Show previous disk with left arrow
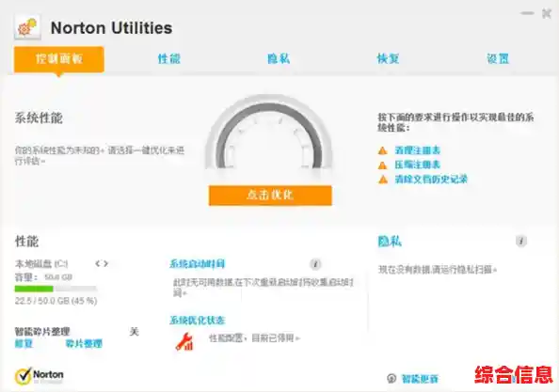The height and width of the screenshot is (392, 559). point(97,263)
